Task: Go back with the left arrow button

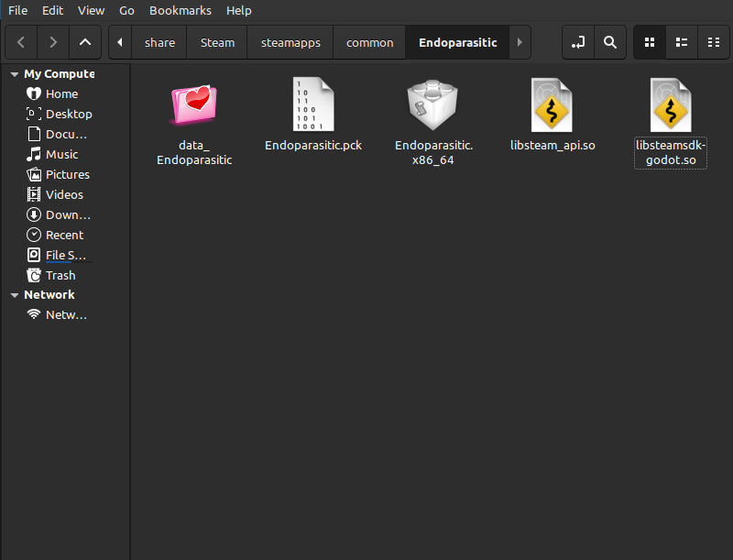Action: [21, 42]
